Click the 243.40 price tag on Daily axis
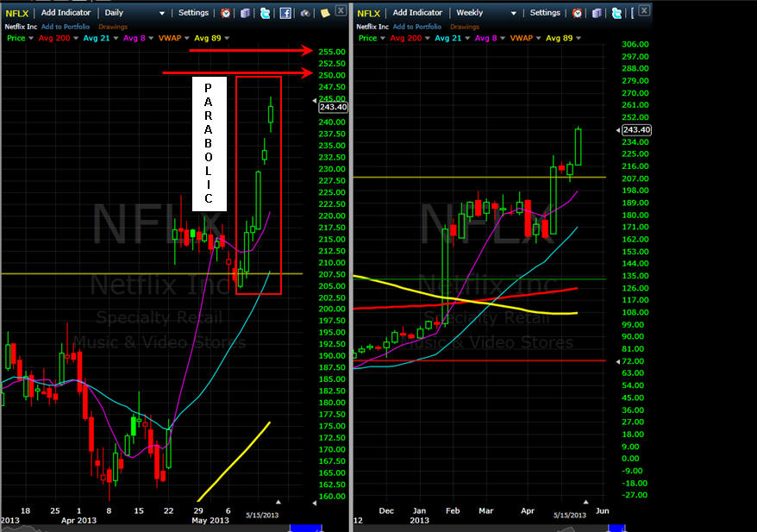This screenshot has width=757, height=532. tap(333, 107)
